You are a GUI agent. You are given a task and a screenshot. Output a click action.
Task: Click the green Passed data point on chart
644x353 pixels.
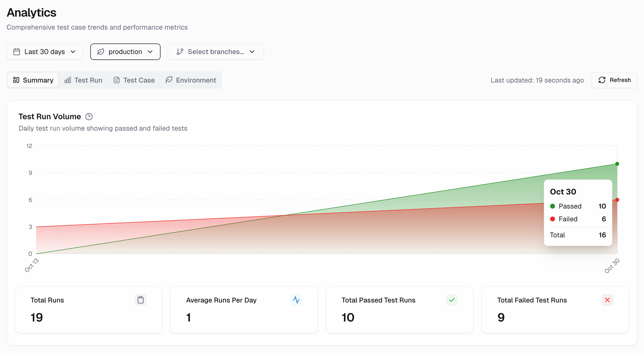pyautogui.click(x=617, y=164)
